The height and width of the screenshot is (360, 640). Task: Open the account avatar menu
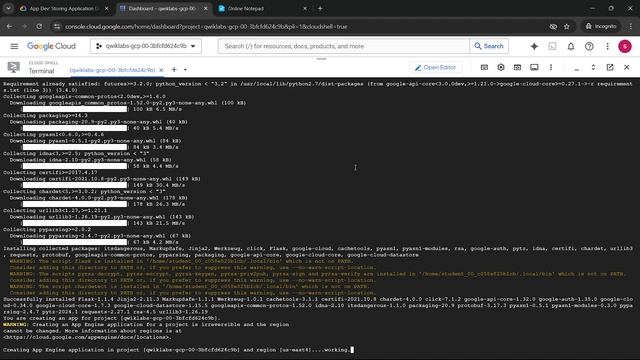click(x=624, y=47)
